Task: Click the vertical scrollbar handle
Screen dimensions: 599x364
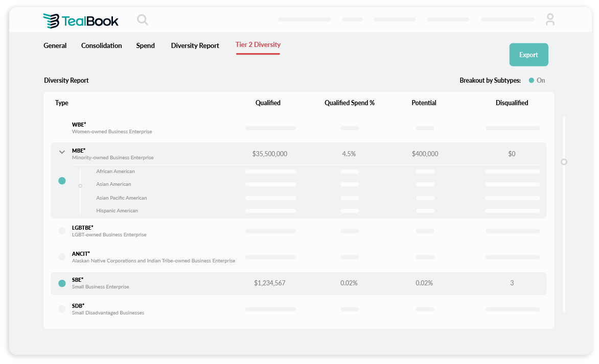Action: [564, 162]
